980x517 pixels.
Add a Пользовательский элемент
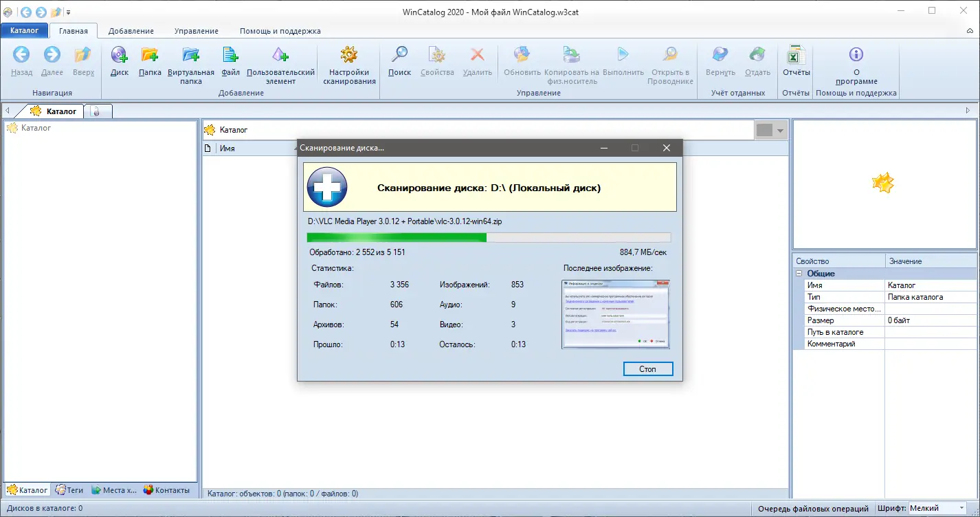tap(280, 55)
